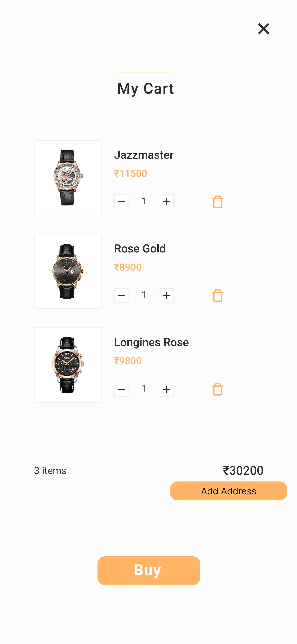
Task: Close the My Cart screen
Action: point(264,29)
